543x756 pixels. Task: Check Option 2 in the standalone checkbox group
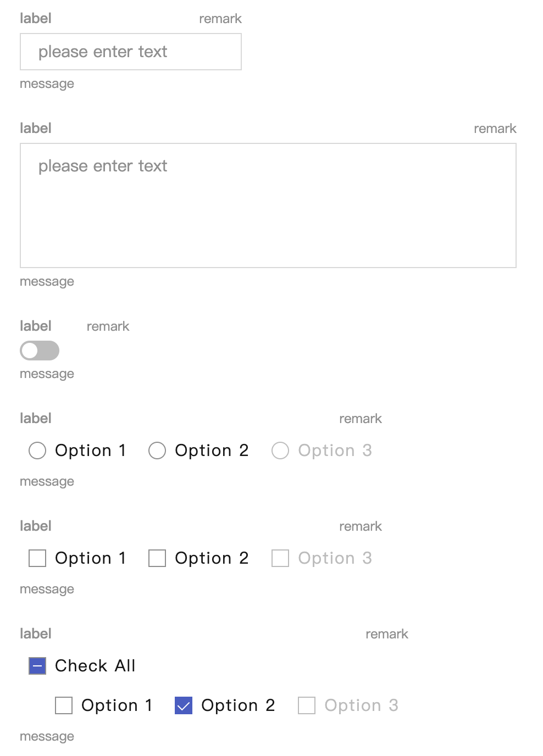pyautogui.click(x=157, y=558)
